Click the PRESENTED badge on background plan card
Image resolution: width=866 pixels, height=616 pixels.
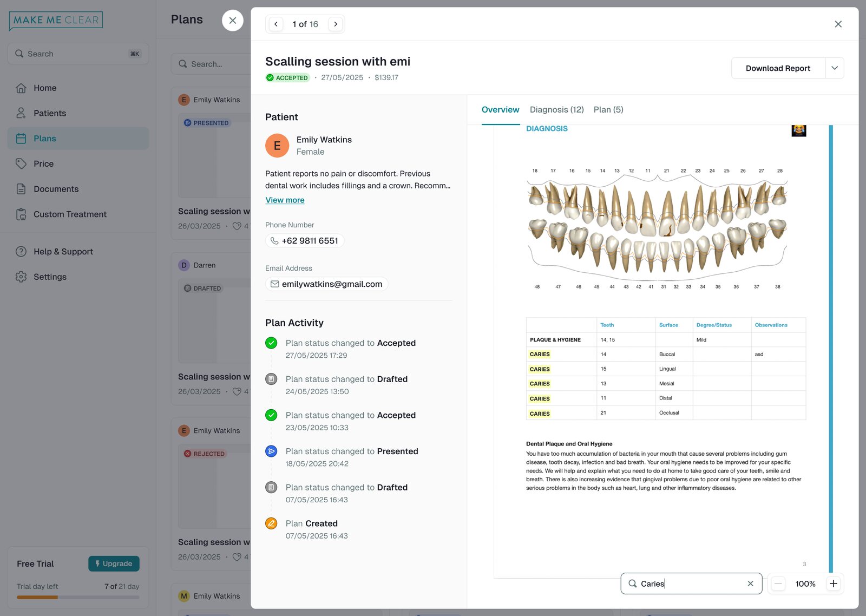pos(207,123)
